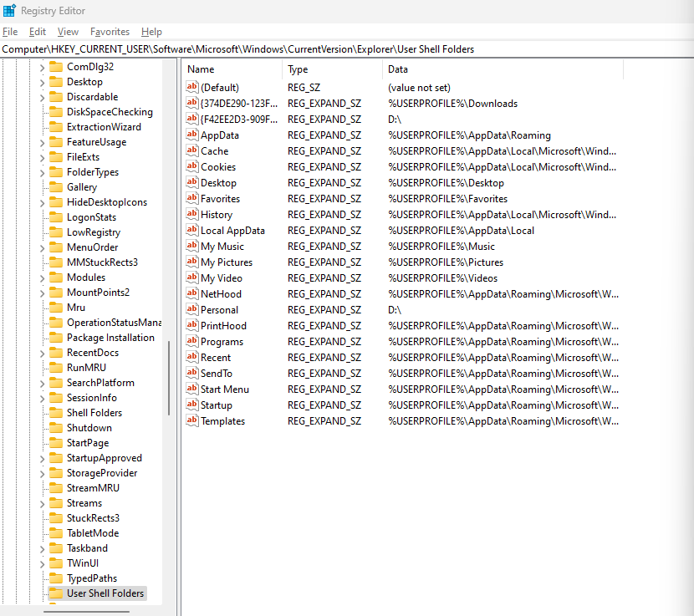Image resolution: width=694 pixels, height=616 pixels.
Task: Select the RunMRU key
Action: pyautogui.click(x=86, y=368)
